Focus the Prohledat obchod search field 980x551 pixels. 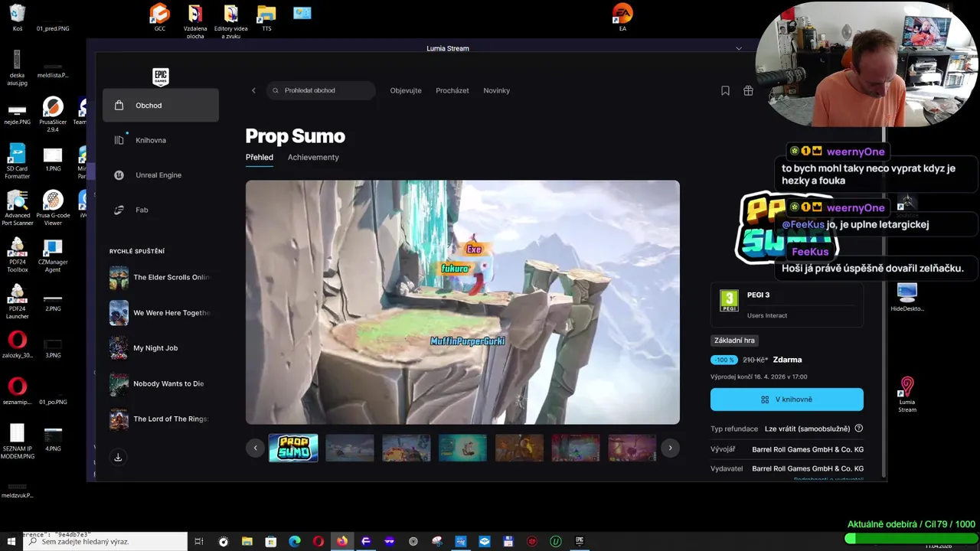click(322, 90)
